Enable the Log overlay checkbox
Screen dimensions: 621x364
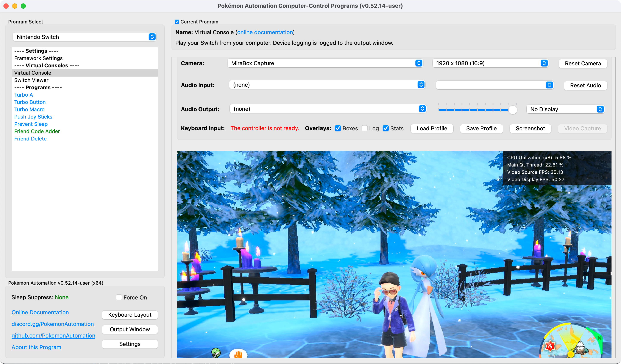coord(364,128)
